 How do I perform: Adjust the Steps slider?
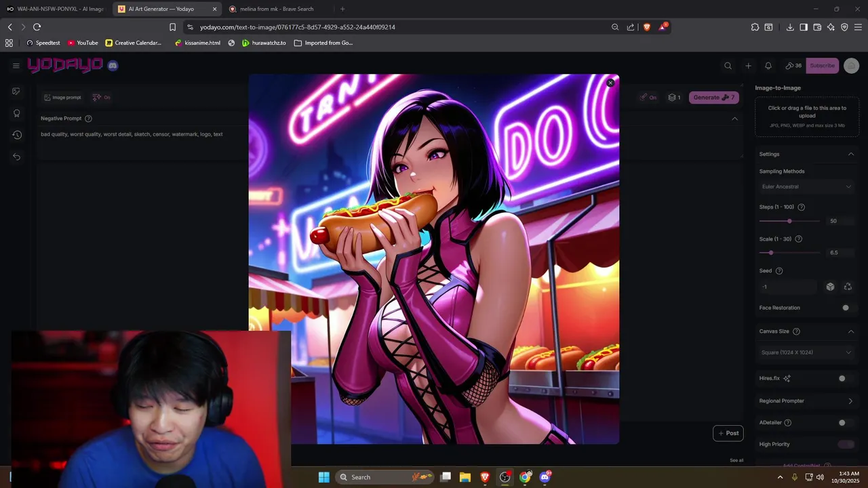[x=789, y=221]
